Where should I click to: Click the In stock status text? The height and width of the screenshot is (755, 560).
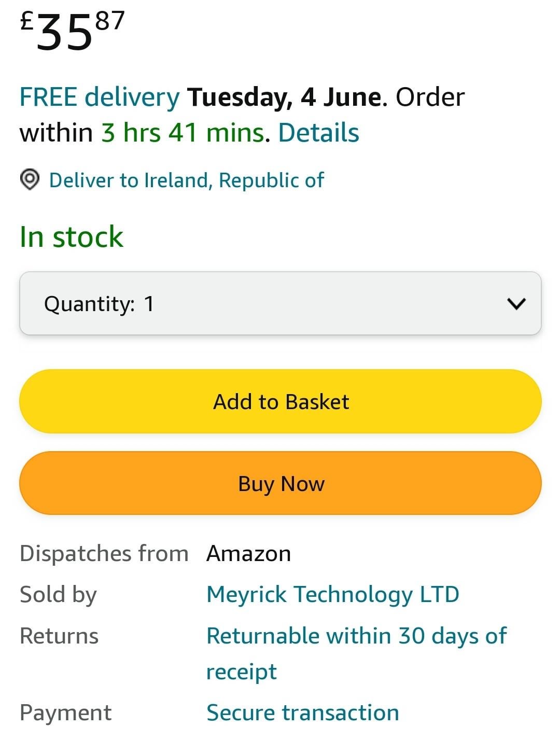pos(72,237)
